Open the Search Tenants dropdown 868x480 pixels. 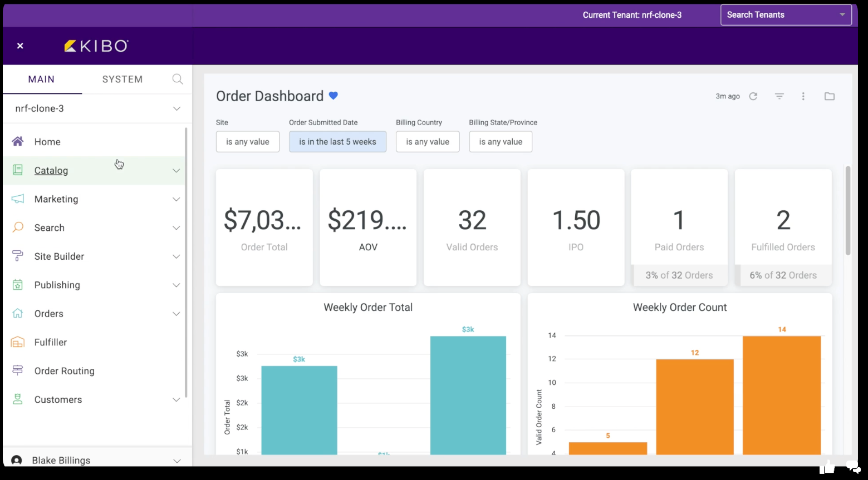[x=786, y=15]
